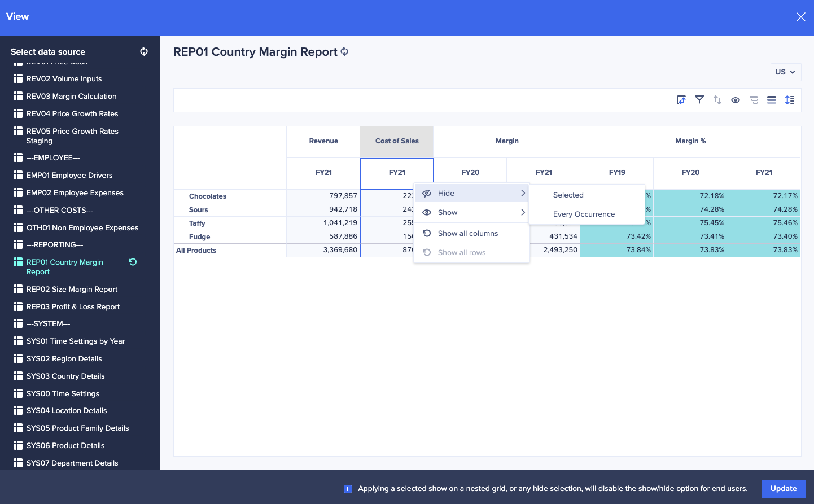Click the Update button
The image size is (814, 504).
pyautogui.click(x=784, y=489)
